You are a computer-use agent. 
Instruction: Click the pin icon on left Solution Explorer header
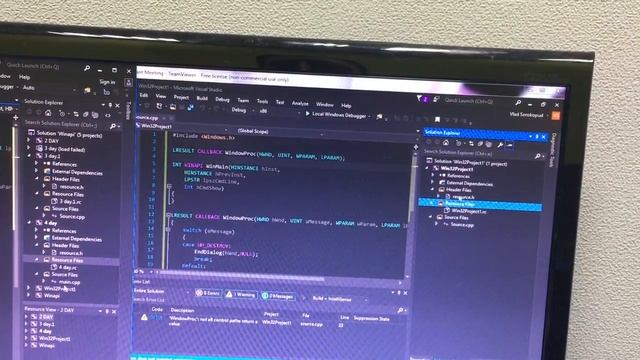(110, 105)
